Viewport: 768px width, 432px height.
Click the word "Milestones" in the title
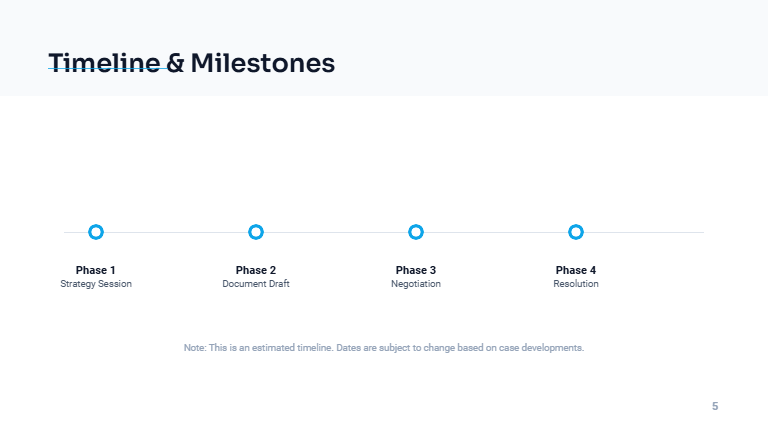coord(263,63)
